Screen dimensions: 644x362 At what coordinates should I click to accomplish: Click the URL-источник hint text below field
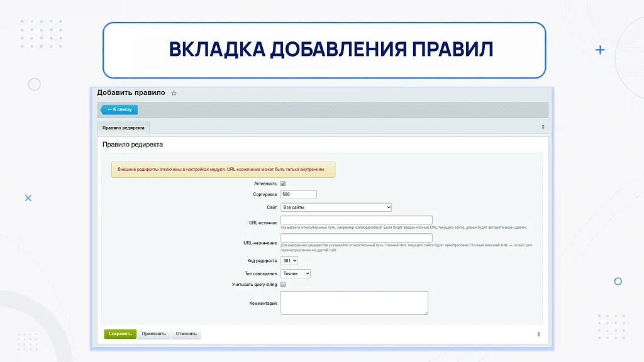pos(403,228)
